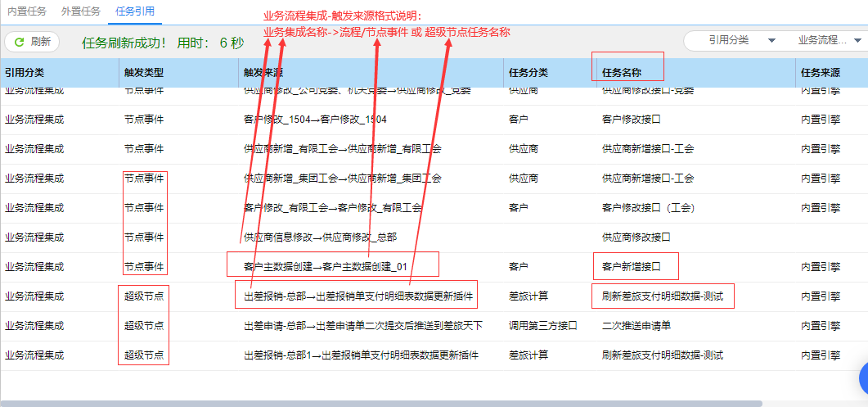Click the 刷新 refresh button
Image resolution: width=868 pixels, height=407 pixels.
pos(32,42)
